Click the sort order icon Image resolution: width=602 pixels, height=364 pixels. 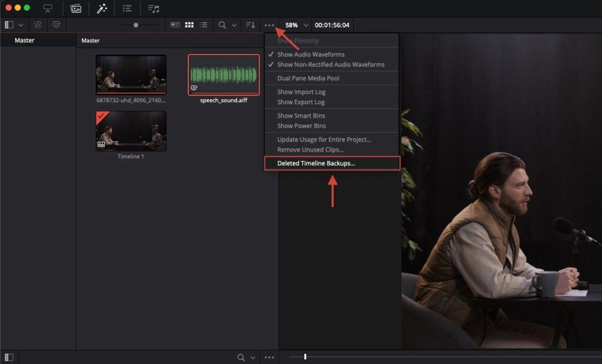tap(250, 25)
